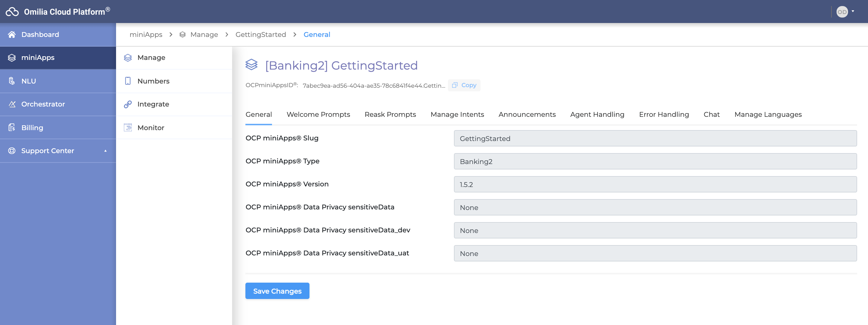
Task: Open the user account dropdown arrow
Action: click(x=853, y=11)
